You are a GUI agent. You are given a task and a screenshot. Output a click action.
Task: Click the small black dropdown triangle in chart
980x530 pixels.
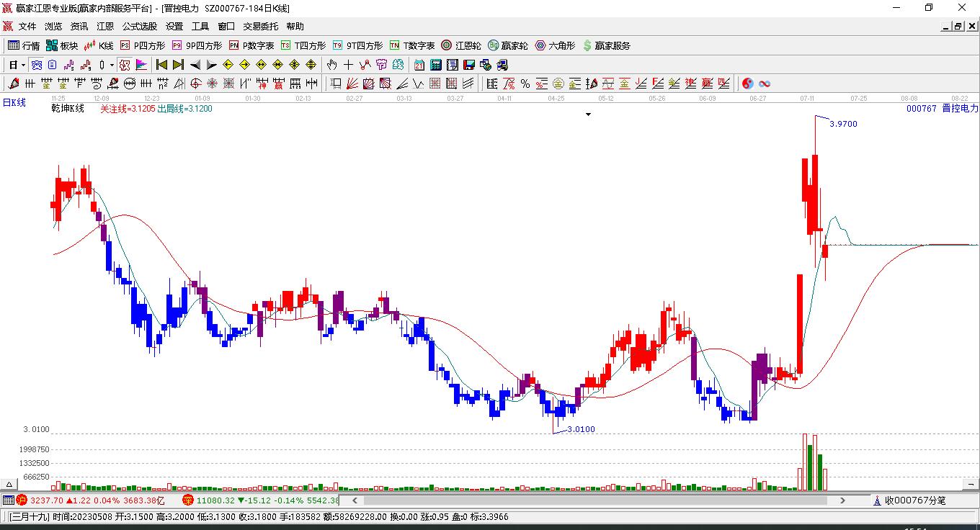click(588, 114)
